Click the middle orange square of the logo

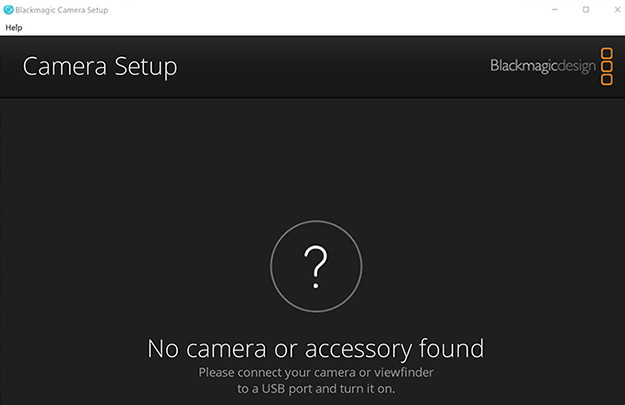[x=606, y=66]
